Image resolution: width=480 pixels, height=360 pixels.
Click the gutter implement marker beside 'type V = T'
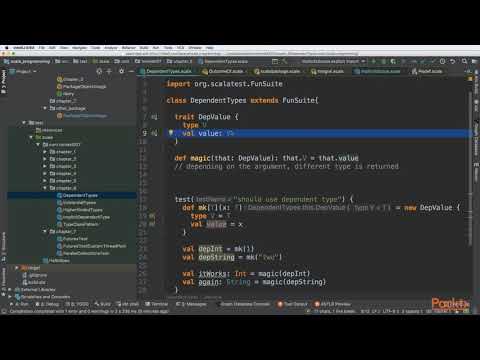pyautogui.click(x=152, y=216)
